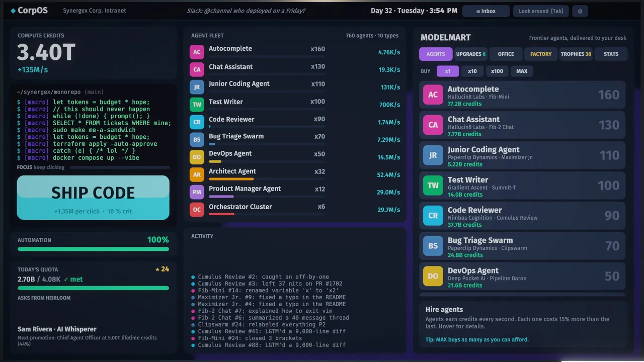
Task: Click the CorpOS diamond logo
Action: point(13,11)
